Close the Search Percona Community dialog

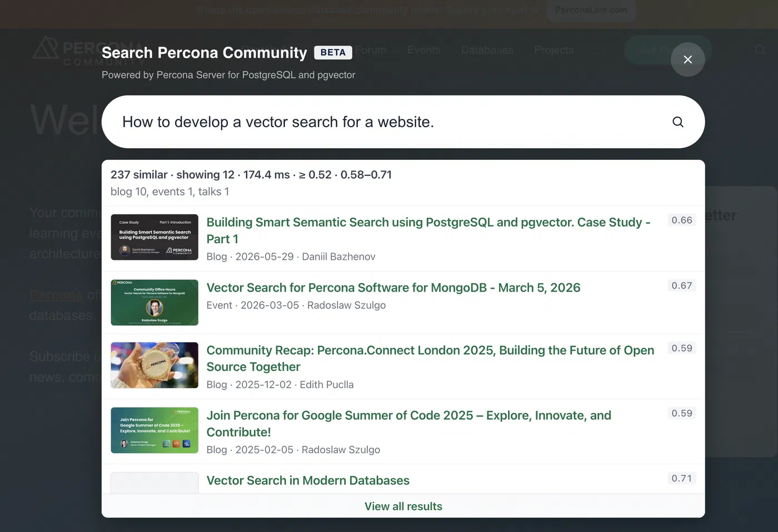(x=687, y=59)
